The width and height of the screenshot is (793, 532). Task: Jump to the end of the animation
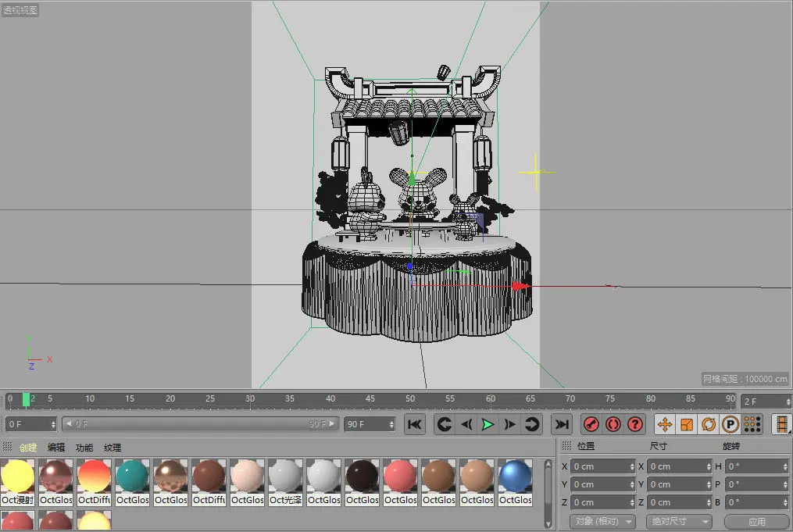pyautogui.click(x=562, y=424)
